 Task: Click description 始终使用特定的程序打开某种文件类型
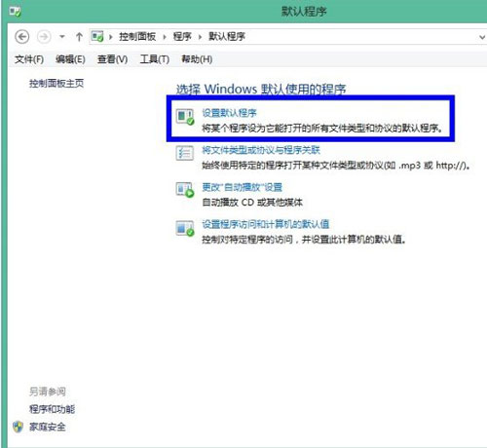pos(336,166)
